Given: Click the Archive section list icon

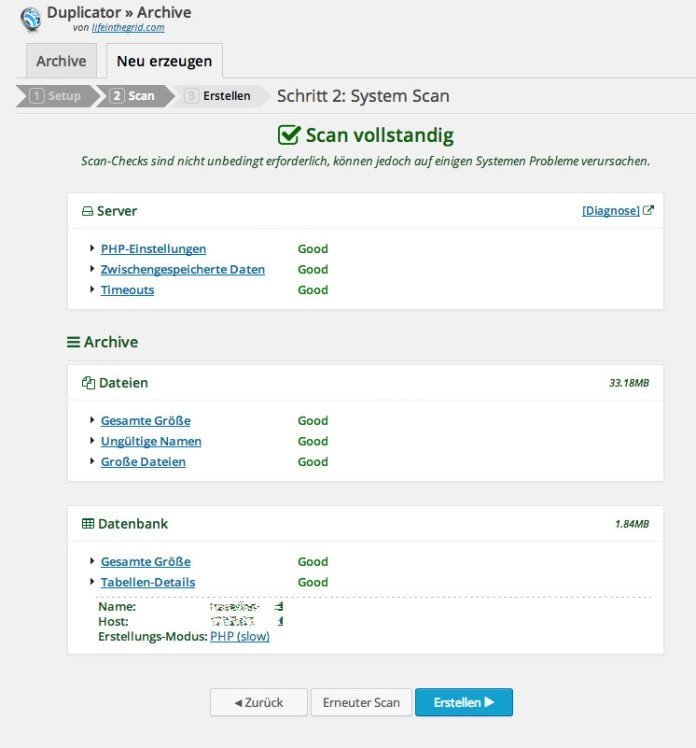Looking at the screenshot, I should pyautogui.click(x=73, y=342).
